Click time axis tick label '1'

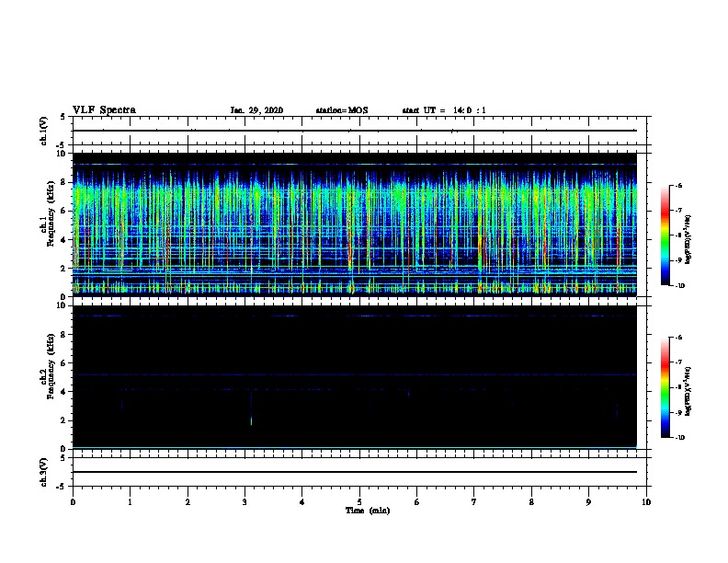coord(130,502)
